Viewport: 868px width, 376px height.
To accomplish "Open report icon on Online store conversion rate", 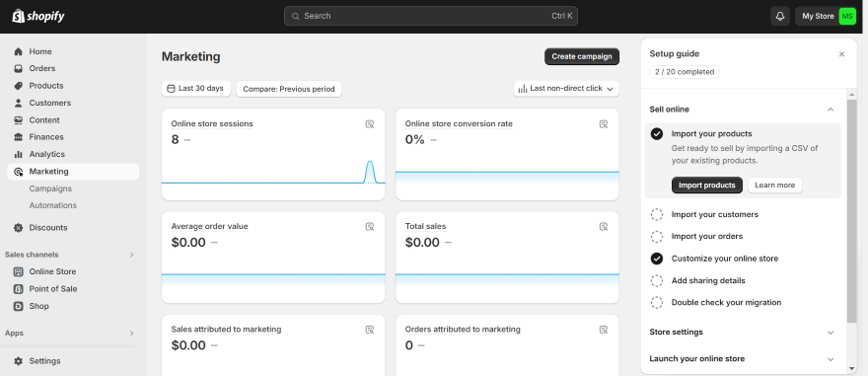I will tap(604, 124).
